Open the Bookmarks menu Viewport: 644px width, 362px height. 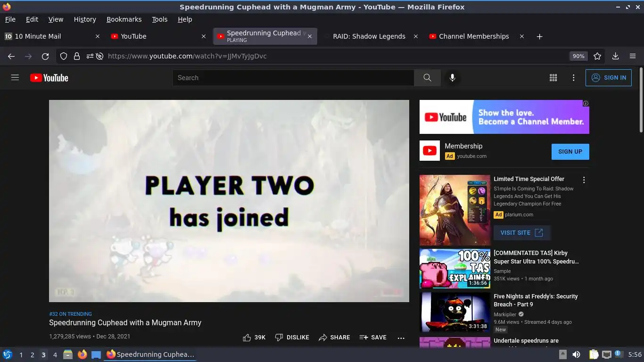[124, 19]
